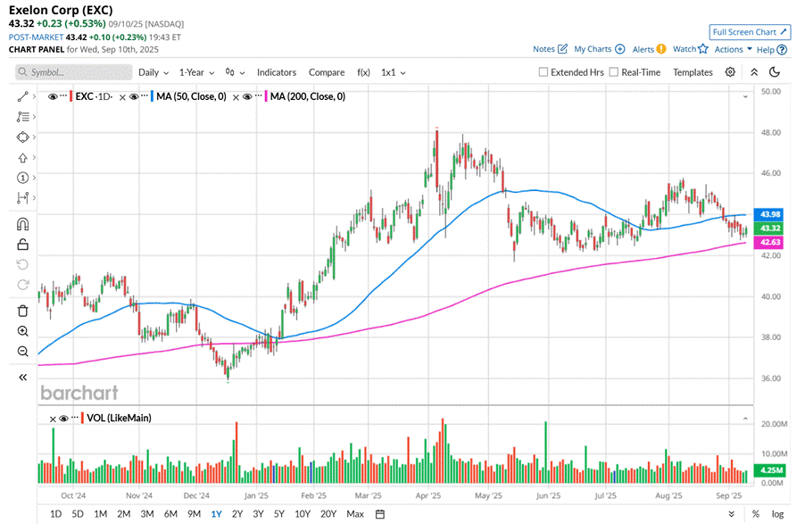This screenshot has width=805, height=532.
Task: Open the calendar date range picker
Action: 380,514
